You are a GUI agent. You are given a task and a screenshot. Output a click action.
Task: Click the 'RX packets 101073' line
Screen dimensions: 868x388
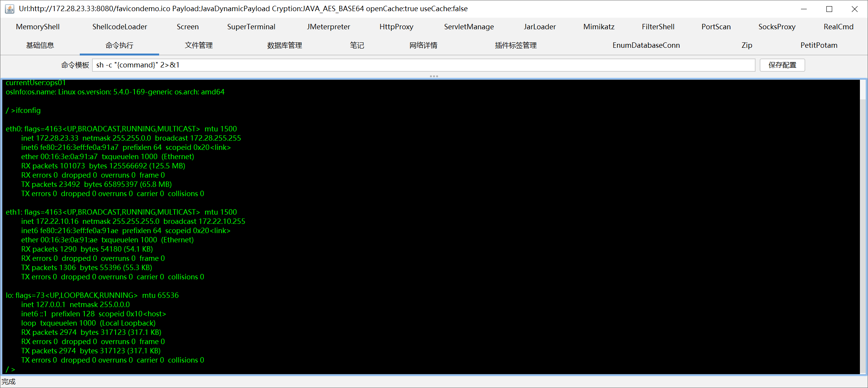point(103,166)
